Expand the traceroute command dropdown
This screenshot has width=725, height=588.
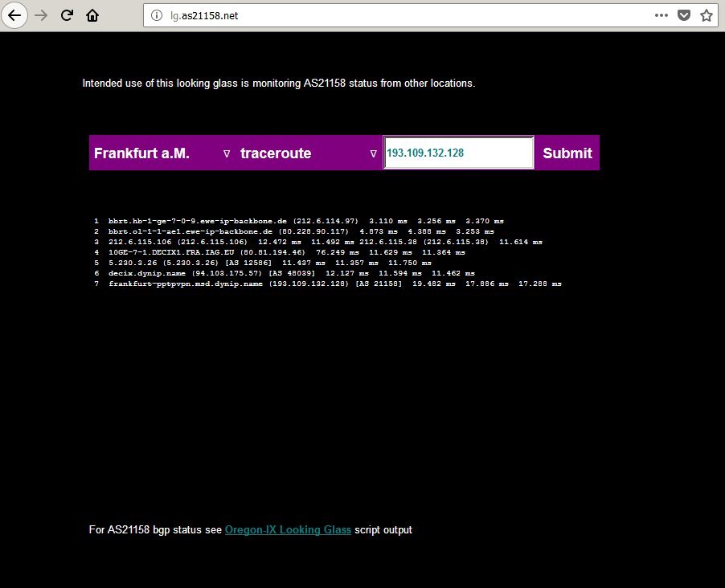[x=308, y=153]
